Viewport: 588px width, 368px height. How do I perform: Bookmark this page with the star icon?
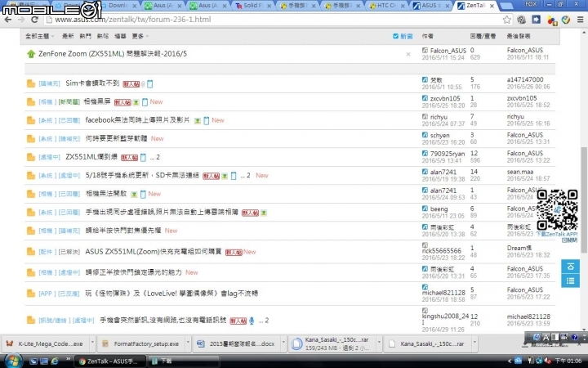pyautogui.click(x=506, y=20)
